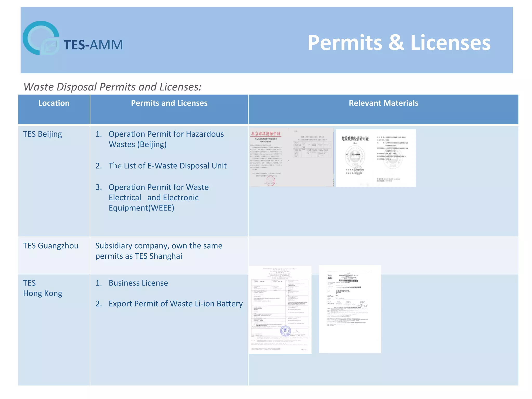Open the business registration certificate thumbnail

coord(350,309)
